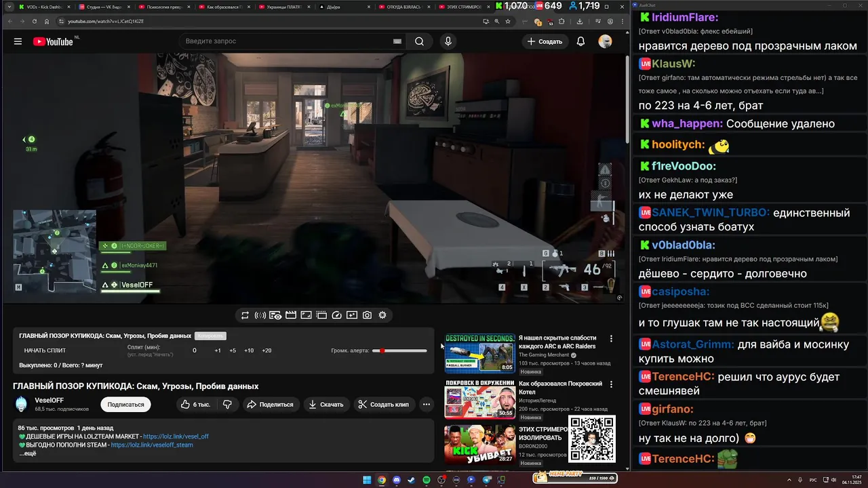
Task: Click the playback speed gauge icon
Action: [336, 315]
